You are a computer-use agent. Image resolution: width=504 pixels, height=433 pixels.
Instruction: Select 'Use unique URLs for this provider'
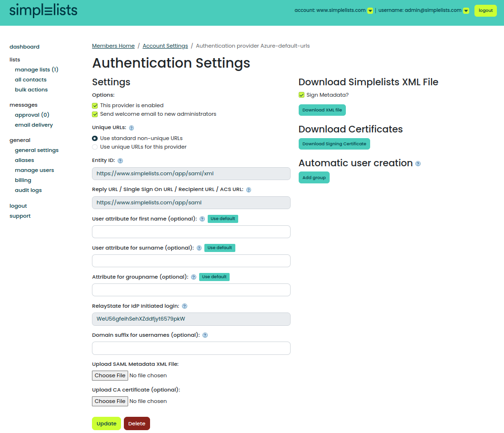click(95, 147)
